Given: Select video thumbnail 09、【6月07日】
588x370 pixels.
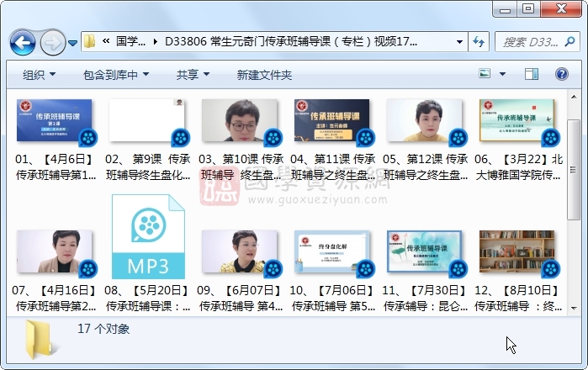Looking at the screenshot, I should pos(239,251).
